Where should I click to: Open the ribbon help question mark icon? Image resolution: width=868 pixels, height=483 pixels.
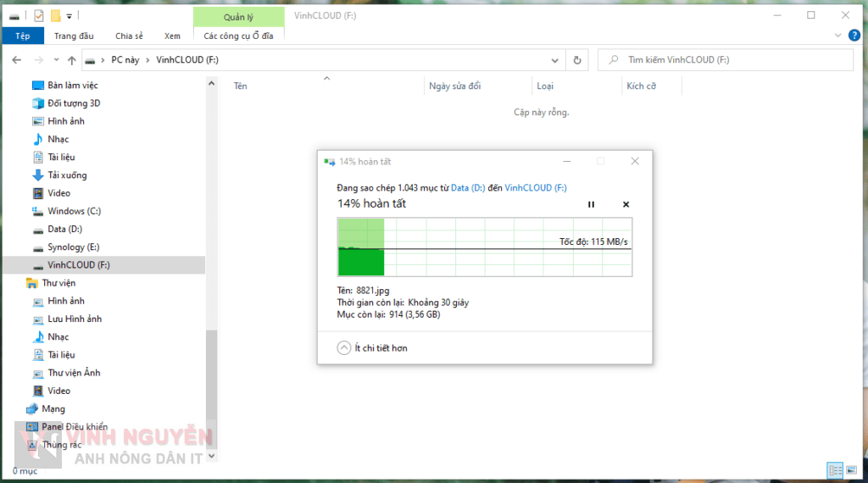coord(853,36)
